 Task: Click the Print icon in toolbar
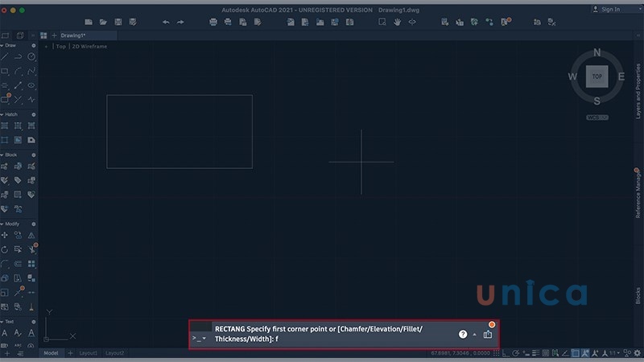[213, 23]
